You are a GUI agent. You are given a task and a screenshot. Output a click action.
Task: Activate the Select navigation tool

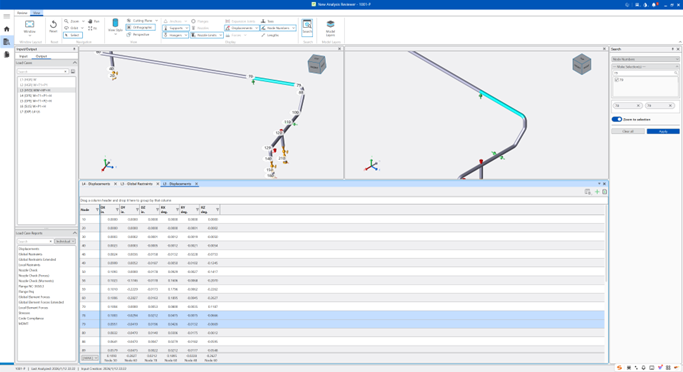[x=73, y=35]
